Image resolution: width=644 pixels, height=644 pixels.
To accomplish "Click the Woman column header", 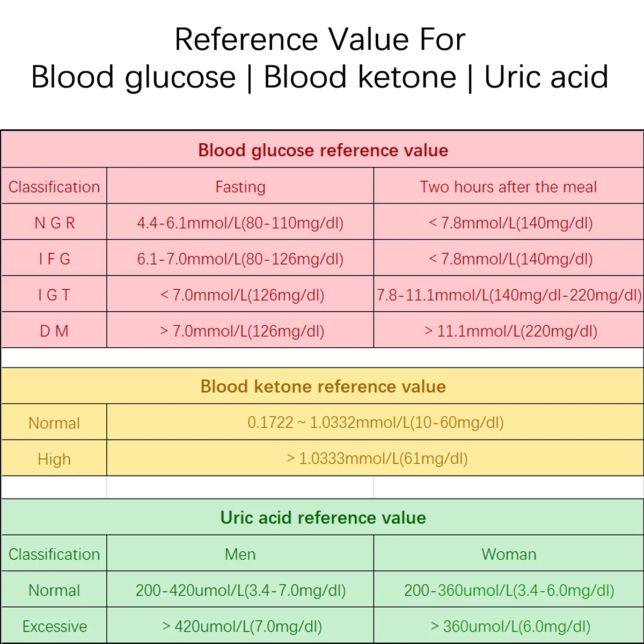I will (x=508, y=554).
